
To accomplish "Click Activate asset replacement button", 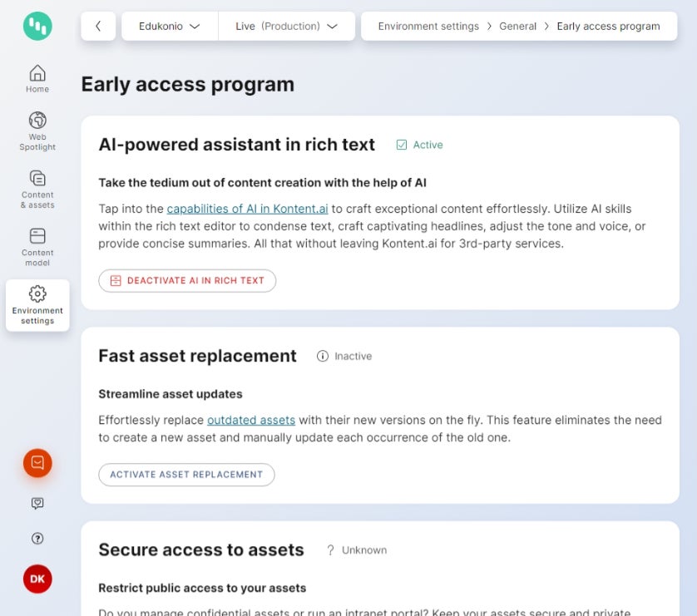I will point(186,475).
